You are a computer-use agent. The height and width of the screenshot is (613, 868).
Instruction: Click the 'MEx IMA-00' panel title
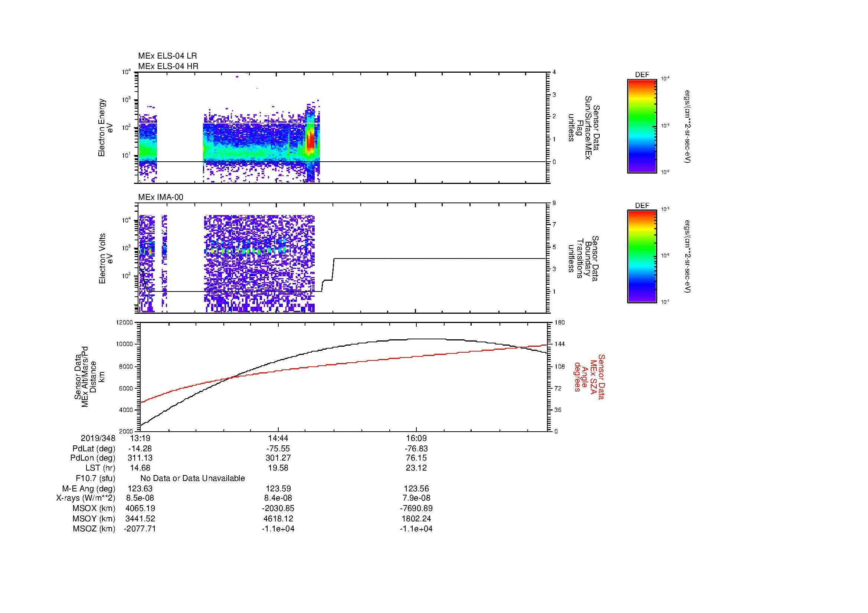pyautogui.click(x=161, y=197)
